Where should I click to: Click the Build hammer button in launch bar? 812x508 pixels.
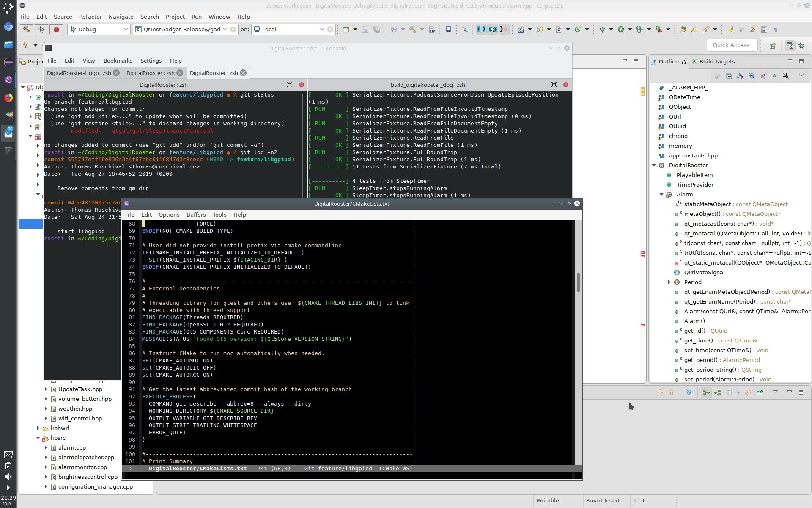[x=26, y=29]
